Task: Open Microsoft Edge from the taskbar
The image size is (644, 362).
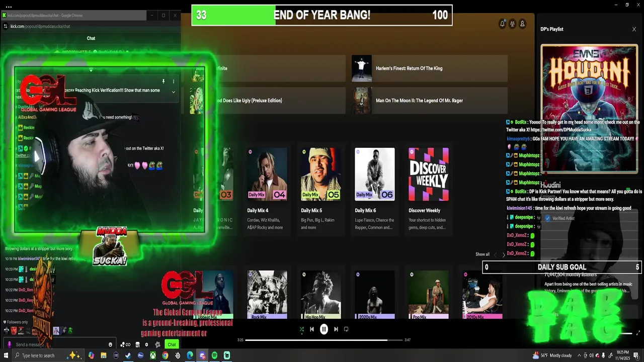Action: pos(190,355)
